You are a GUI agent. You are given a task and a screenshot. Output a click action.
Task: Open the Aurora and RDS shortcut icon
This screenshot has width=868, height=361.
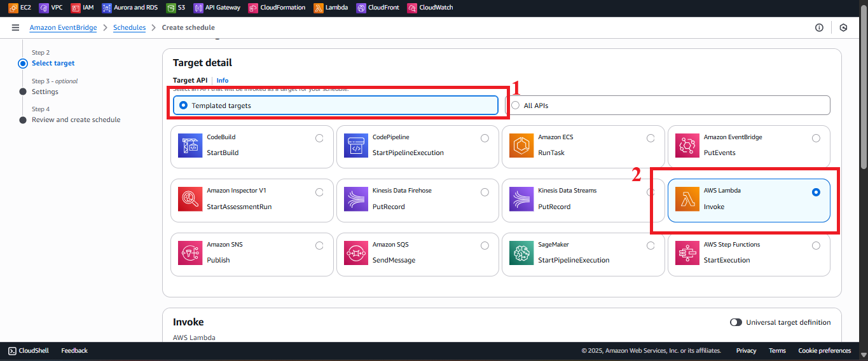[x=107, y=8]
